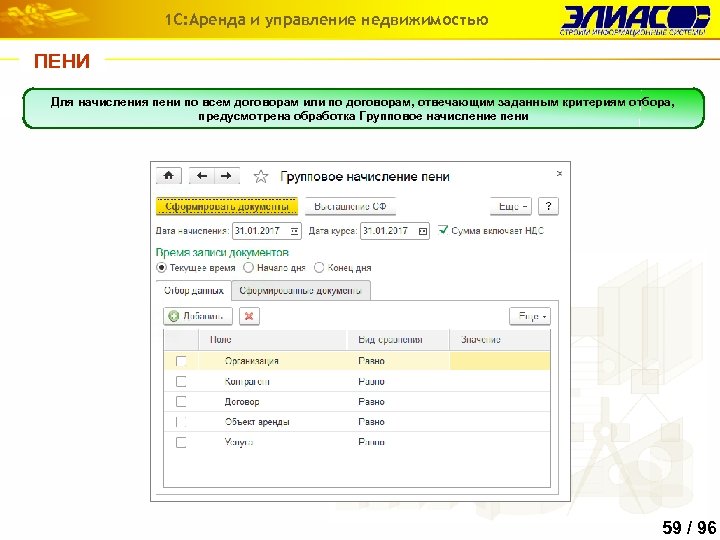Click the Значение cell of Организация row
The width and height of the screenshot is (720, 540).
pyautogui.click(x=500, y=361)
